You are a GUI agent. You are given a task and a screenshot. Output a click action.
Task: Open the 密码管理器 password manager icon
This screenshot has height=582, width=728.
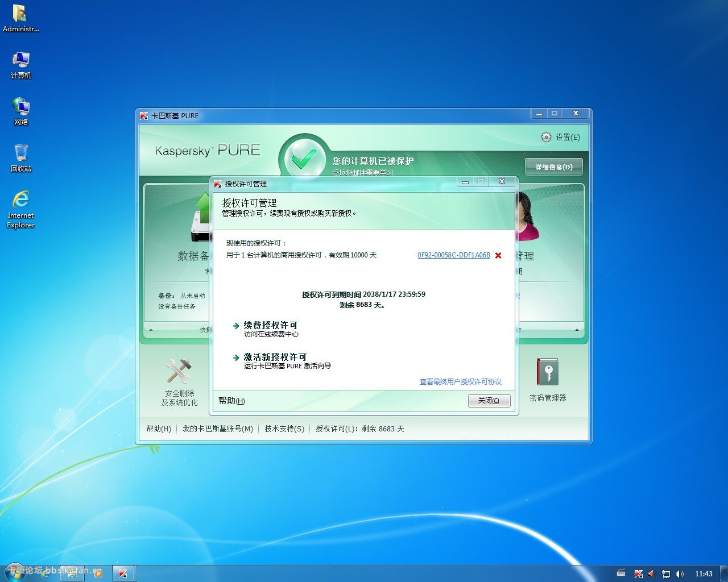pos(548,372)
